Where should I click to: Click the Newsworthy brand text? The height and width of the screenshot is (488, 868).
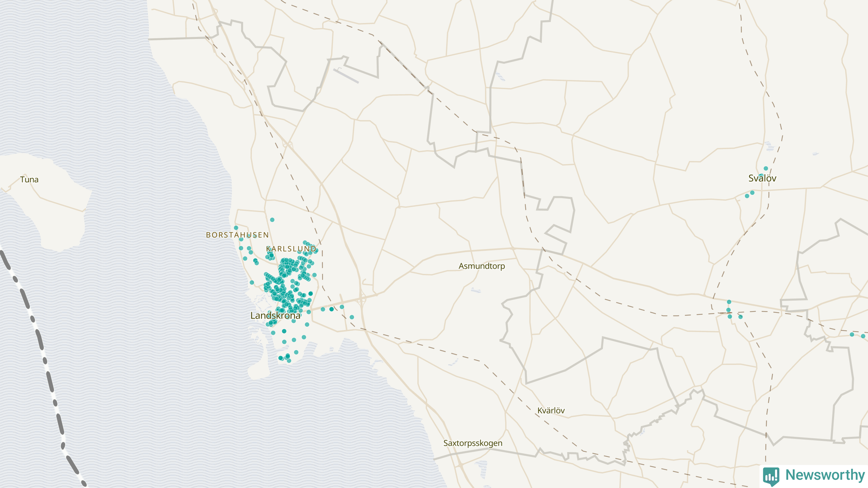825,475
